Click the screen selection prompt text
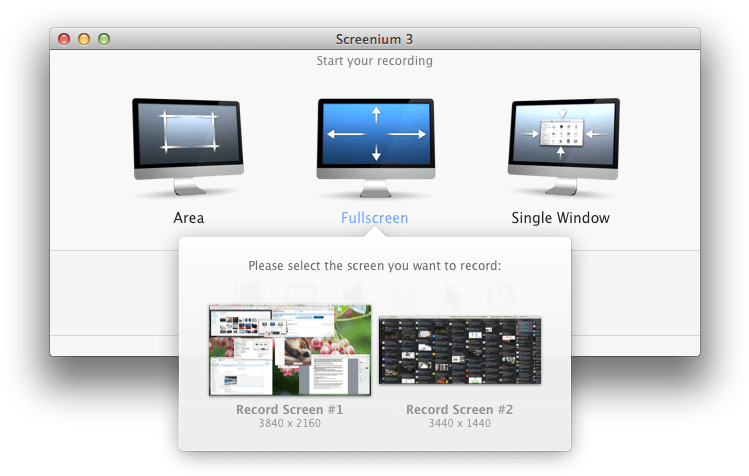Screen dimensions: 749x476 point(374,266)
